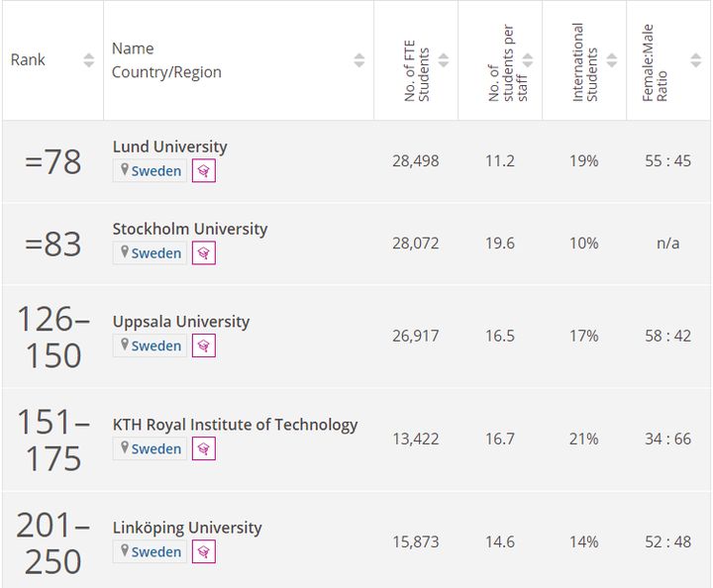This screenshot has width=713, height=588.
Task: Sort by Female:Male Ratio column
Action: [x=695, y=60]
